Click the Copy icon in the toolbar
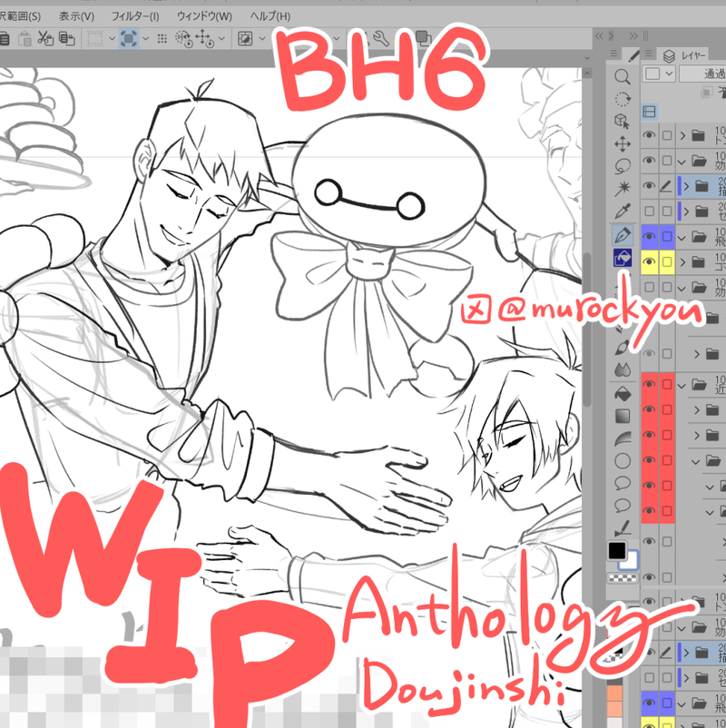726x728 pixels. [x=67, y=38]
